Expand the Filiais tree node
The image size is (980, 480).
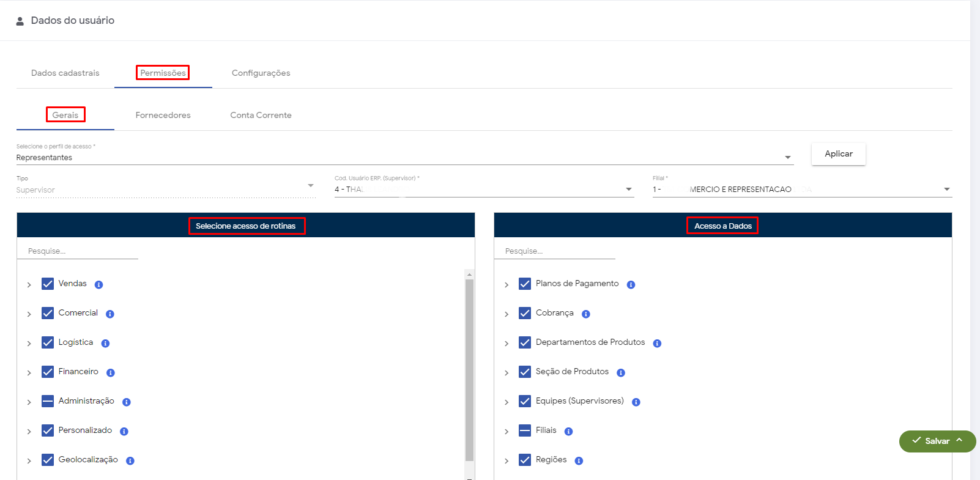[x=507, y=432]
